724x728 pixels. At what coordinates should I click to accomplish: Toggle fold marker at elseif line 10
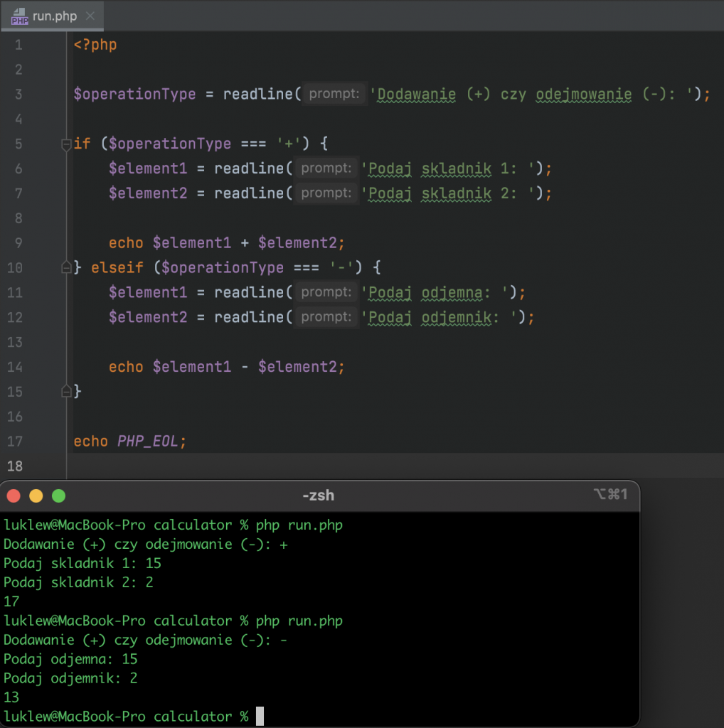[66, 267]
